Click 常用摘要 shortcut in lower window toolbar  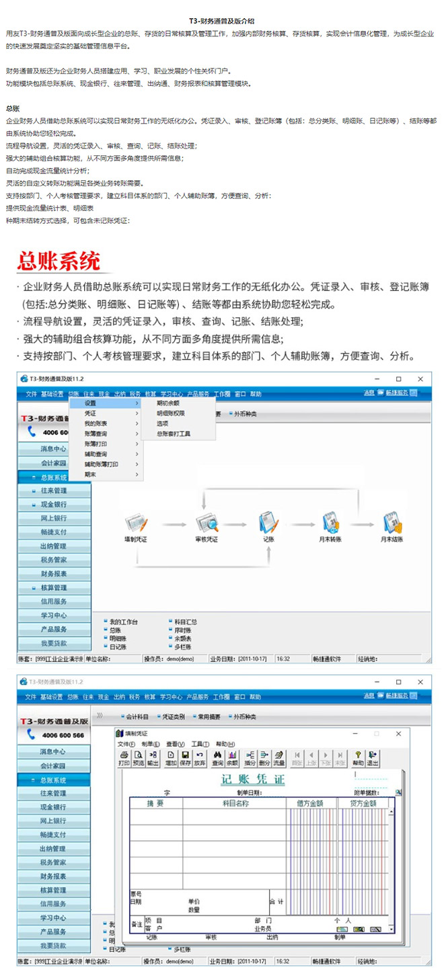(x=209, y=717)
